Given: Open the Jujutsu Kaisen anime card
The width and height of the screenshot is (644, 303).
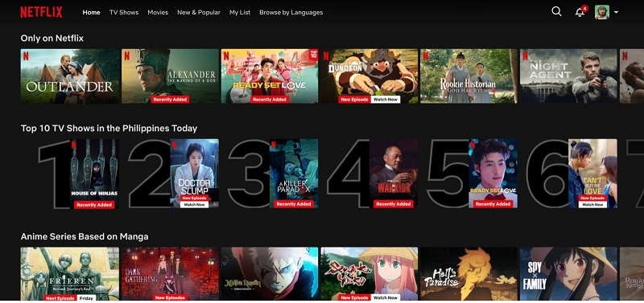Looking at the screenshot, I should pos(270,273).
